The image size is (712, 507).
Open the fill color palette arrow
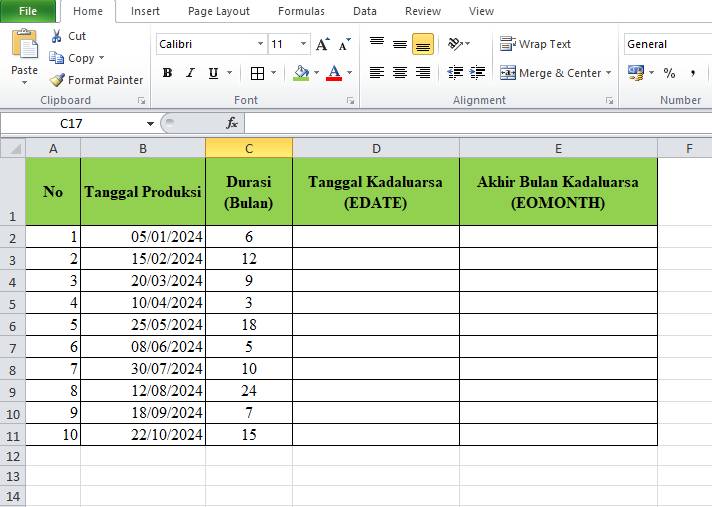tap(316, 73)
